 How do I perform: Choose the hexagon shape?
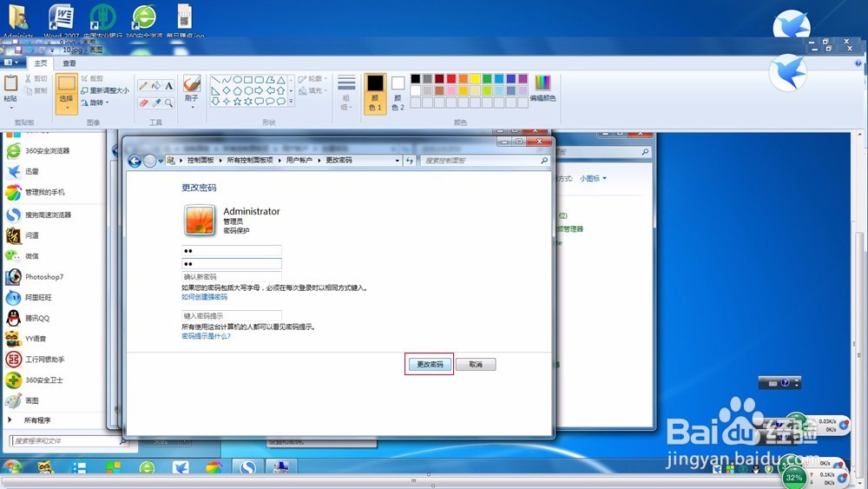(x=248, y=90)
